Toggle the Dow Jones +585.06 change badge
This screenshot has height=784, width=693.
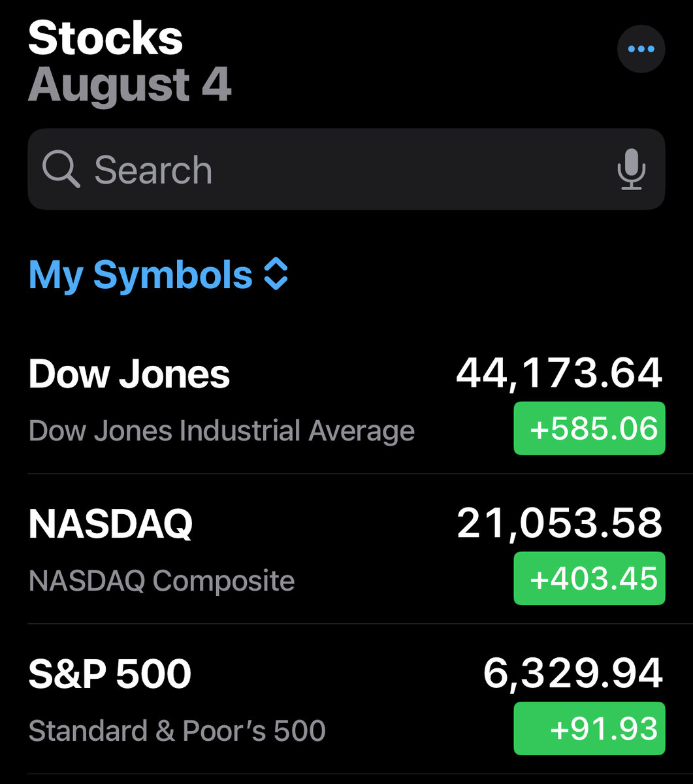pyautogui.click(x=589, y=429)
